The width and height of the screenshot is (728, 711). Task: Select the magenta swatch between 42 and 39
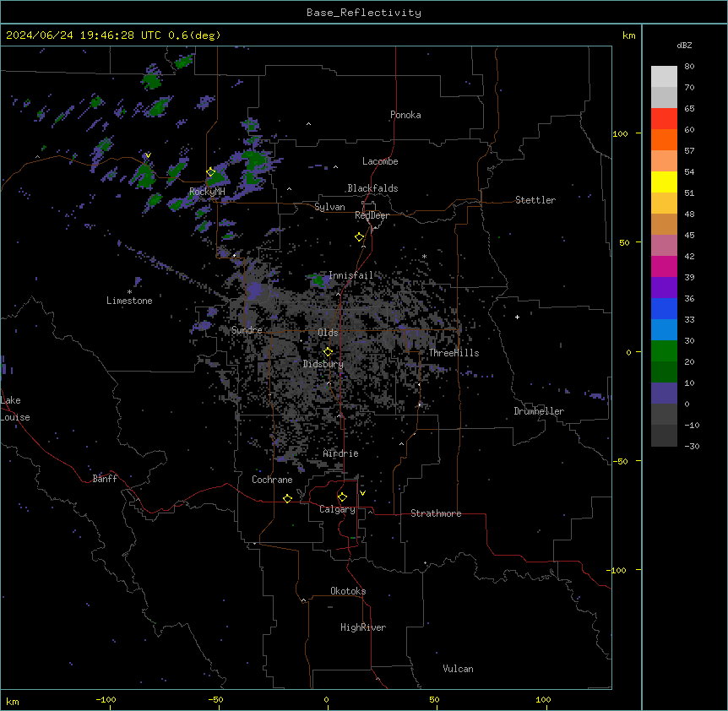pyautogui.click(x=664, y=266)
